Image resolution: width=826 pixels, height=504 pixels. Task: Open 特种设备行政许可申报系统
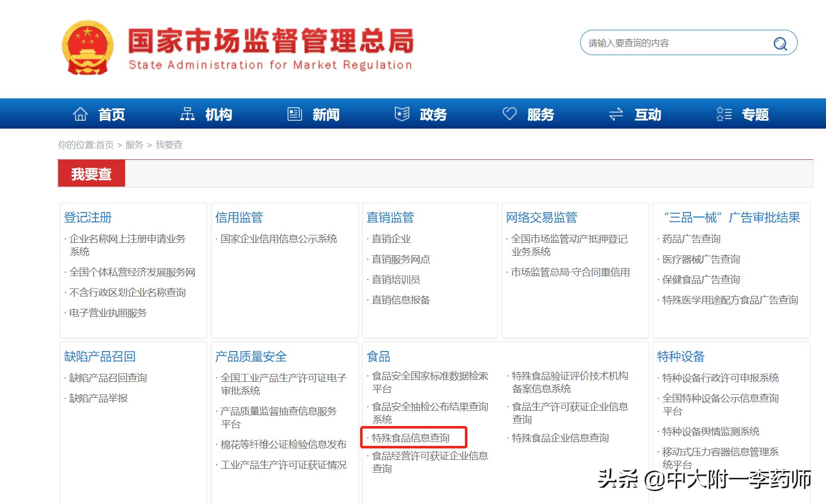(719, 377)
